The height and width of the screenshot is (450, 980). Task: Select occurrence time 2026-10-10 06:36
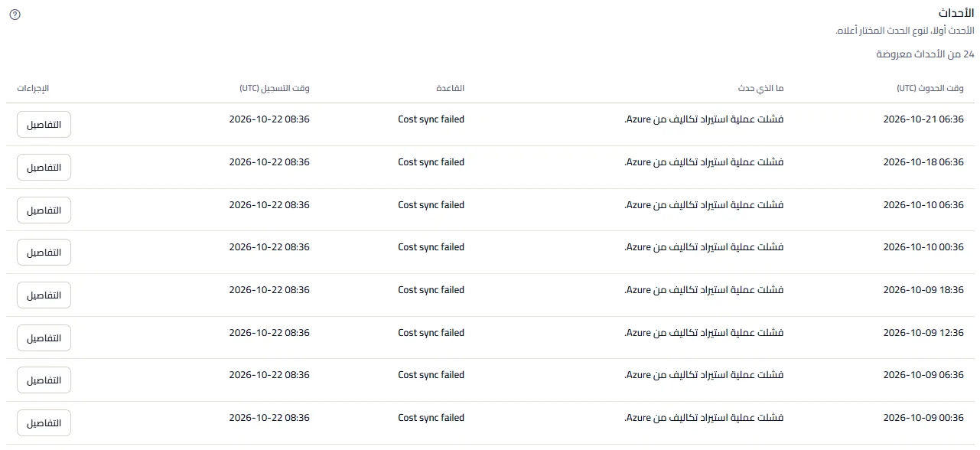(x=923, y=205)
